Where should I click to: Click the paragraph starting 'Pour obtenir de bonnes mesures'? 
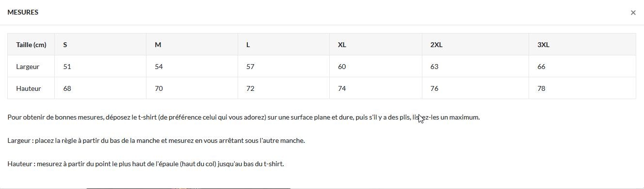(x=243, y=117)
